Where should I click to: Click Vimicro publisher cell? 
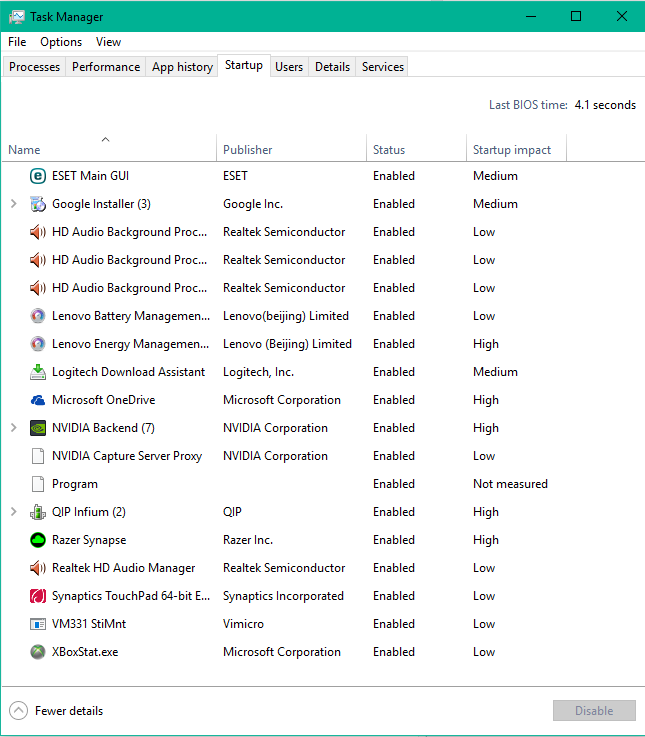coord(243,624)
